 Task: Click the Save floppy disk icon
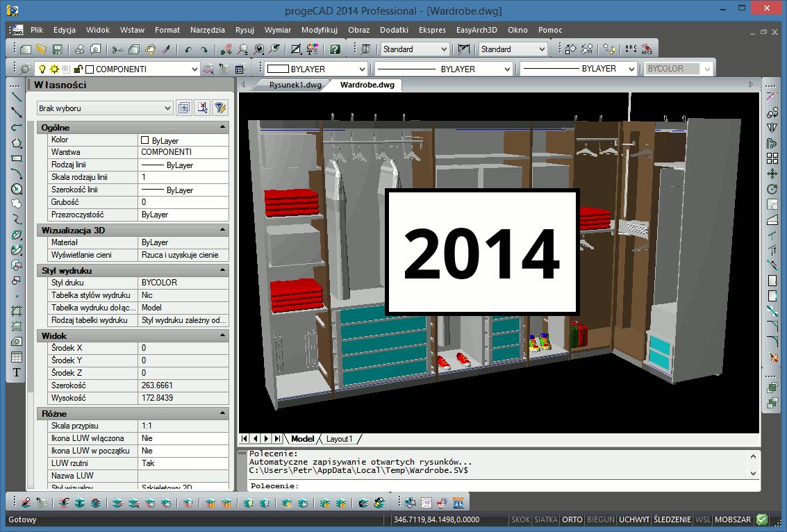(57, 49)
